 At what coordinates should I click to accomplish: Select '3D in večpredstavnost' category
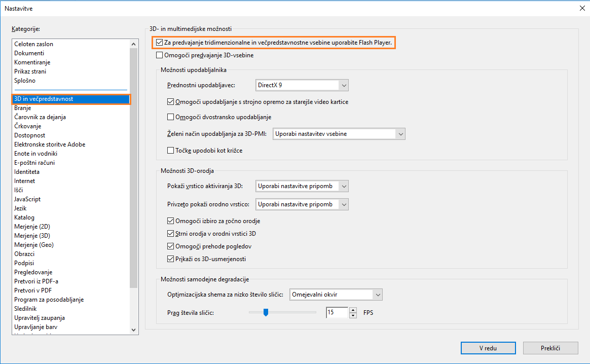click(x=71, y=99)
